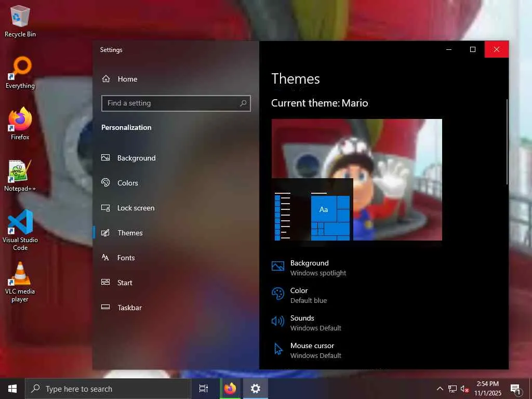Click the Themes page vertical scrollbar

click(x=507, y=142)
